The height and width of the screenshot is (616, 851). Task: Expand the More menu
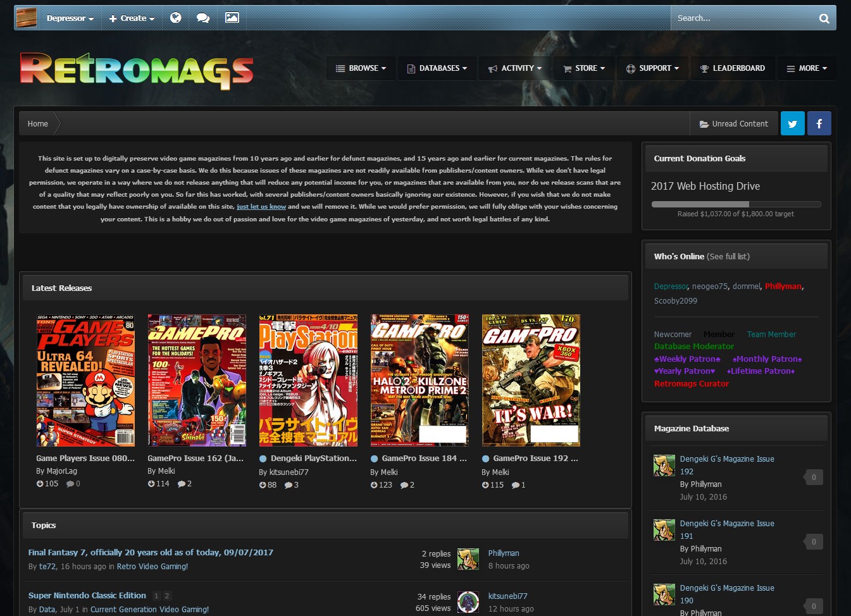[x=807, y=68]
